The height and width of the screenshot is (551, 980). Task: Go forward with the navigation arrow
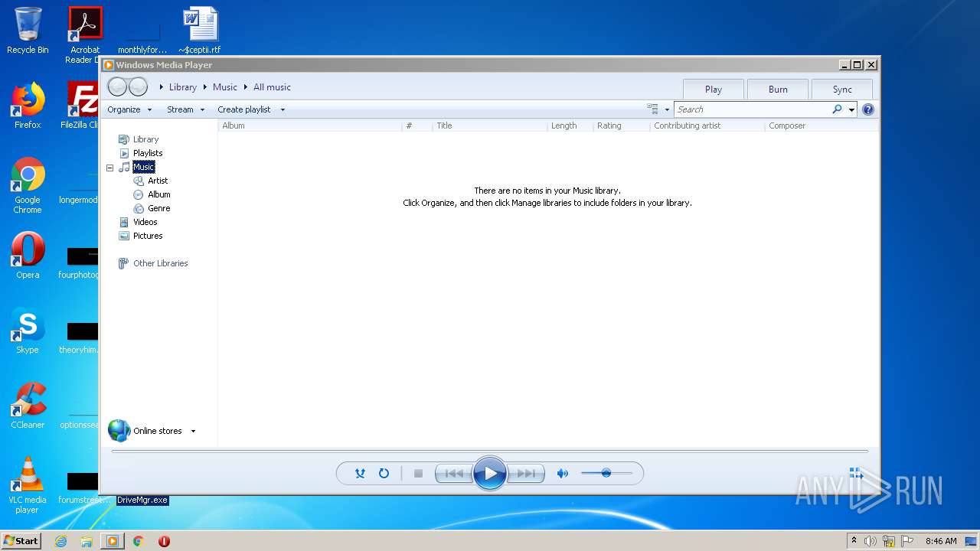coord(138,86)
